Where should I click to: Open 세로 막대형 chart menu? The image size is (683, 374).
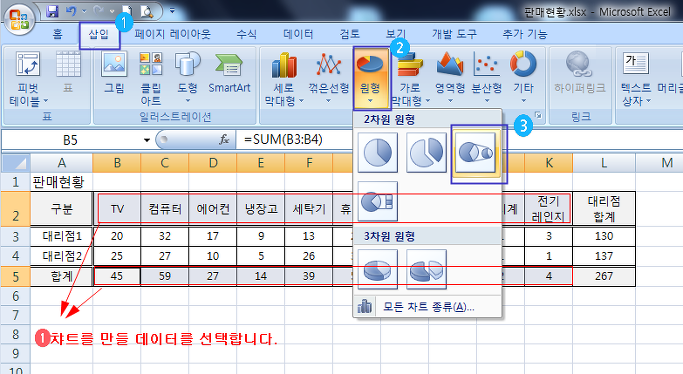point(284,78)
